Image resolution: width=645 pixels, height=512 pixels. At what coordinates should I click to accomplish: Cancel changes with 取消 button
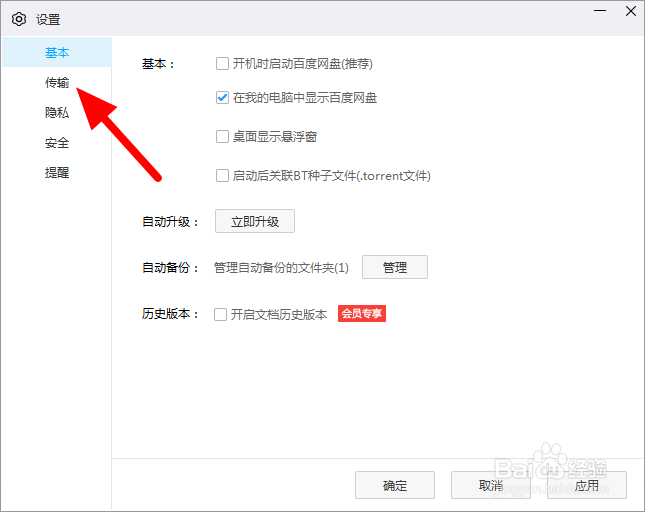coord(491,485)
